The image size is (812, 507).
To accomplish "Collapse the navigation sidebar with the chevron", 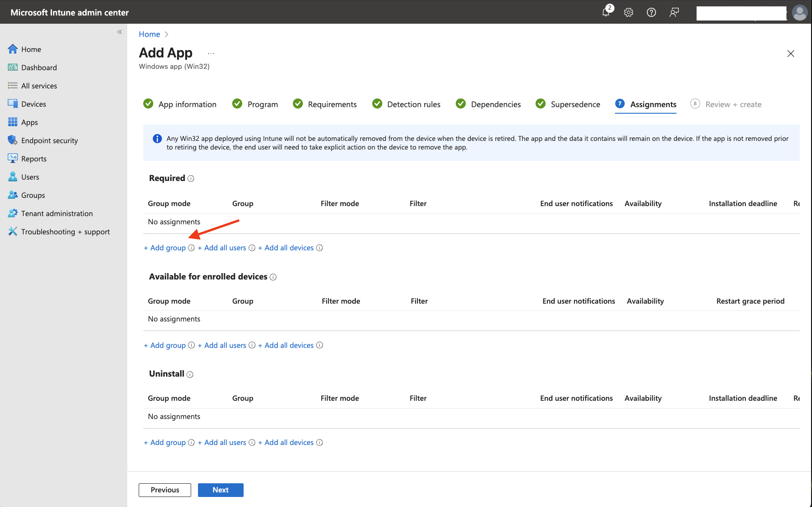I will [x=120, y=32].
